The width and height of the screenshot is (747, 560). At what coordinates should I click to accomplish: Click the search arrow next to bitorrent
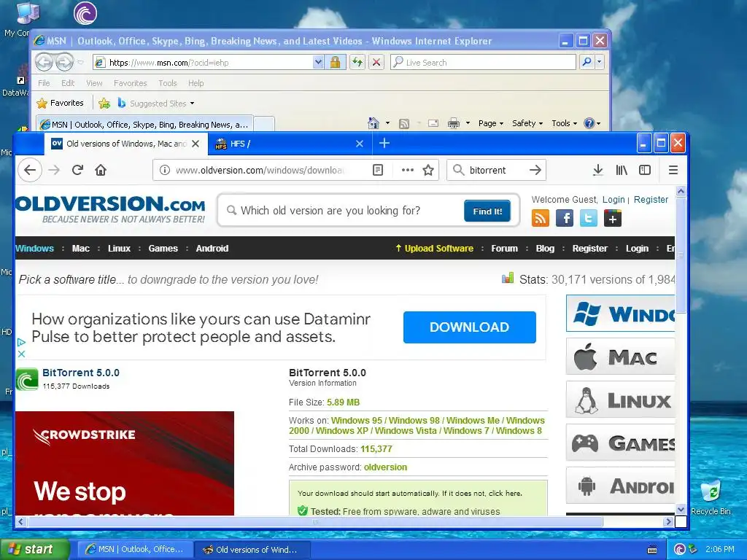535,170
